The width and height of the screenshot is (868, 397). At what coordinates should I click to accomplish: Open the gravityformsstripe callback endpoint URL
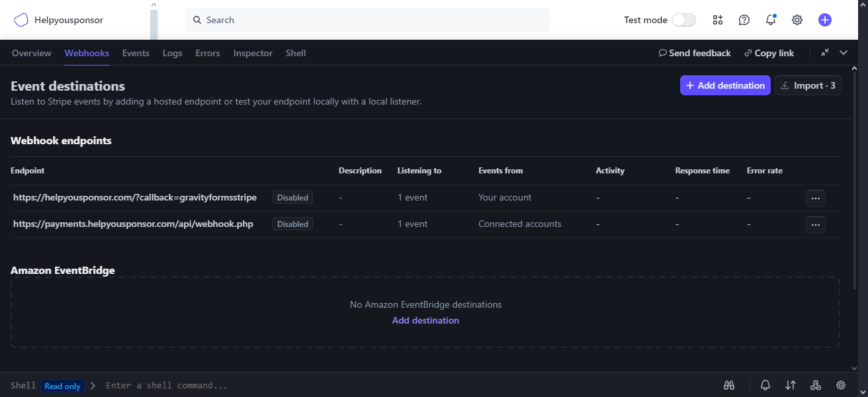(x=135, y=197)
